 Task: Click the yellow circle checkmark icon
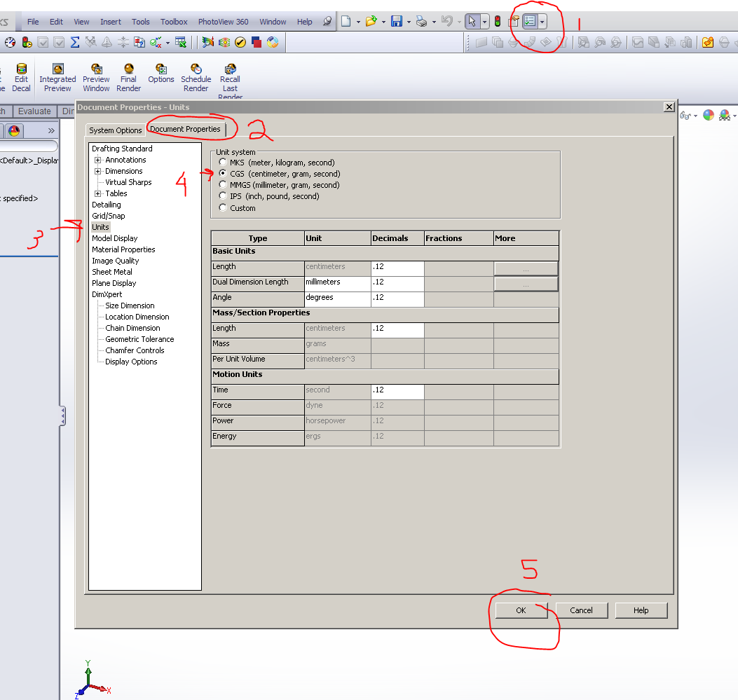(240, 42)
